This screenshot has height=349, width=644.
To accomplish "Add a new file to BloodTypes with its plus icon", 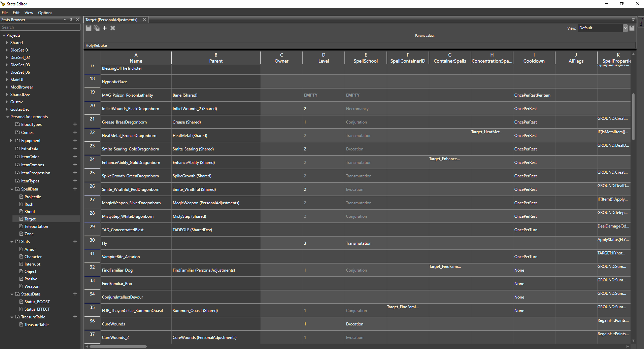I will coord(75,125).
